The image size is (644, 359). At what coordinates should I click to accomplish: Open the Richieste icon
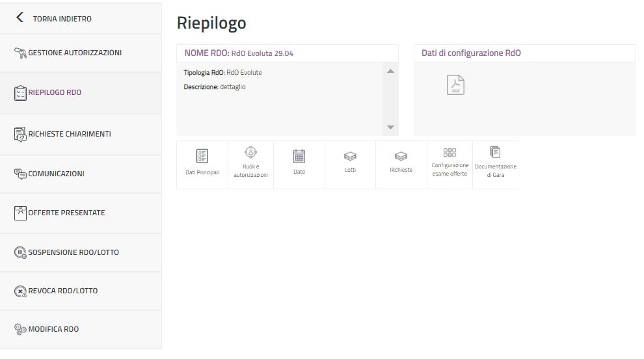point(401,156)
